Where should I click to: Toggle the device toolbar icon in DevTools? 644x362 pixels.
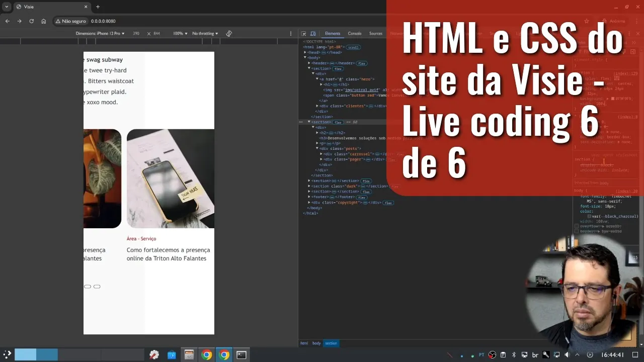[313, 34]
